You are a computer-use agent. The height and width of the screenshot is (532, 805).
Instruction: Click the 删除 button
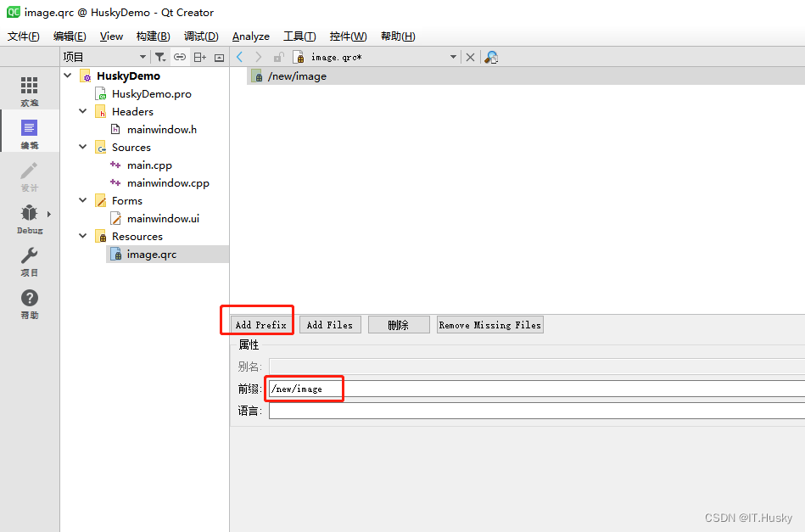[399, 325]
